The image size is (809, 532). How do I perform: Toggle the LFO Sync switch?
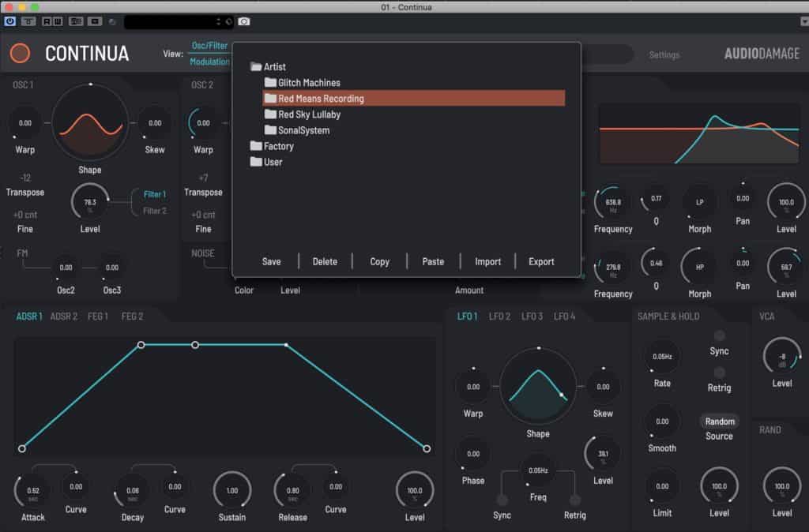(x=502, y=500)
